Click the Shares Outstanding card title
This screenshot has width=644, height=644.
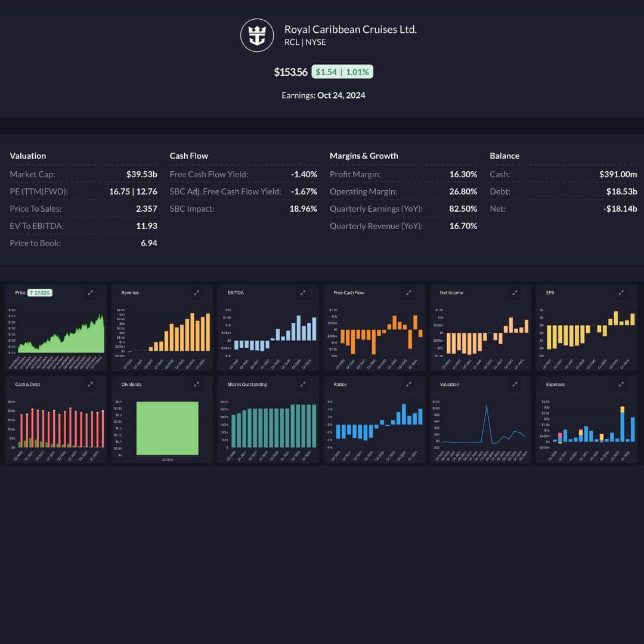(247, 385)
